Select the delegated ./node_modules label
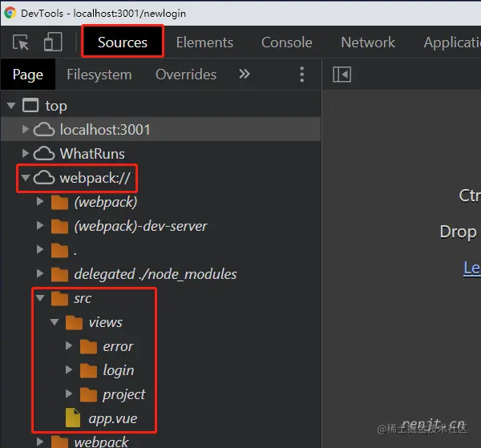Viewport: 481px width, 448px height. tap(156, 274)
